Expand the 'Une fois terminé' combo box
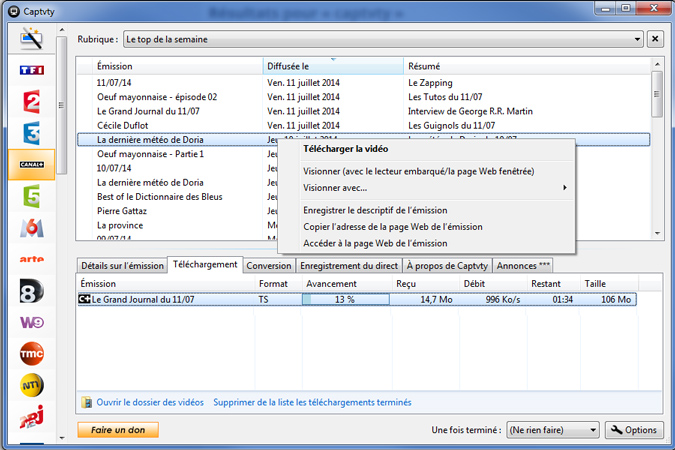675x450 pixels. (593, 430)
